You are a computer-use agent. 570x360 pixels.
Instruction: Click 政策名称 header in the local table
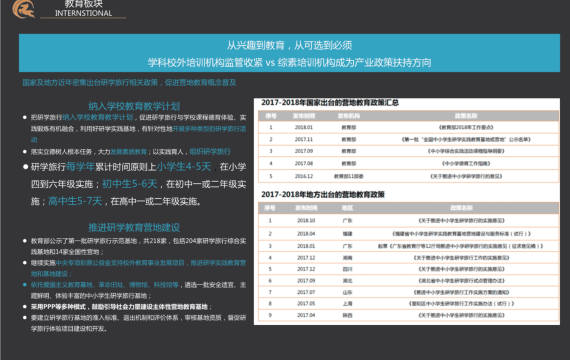point(461,208)
